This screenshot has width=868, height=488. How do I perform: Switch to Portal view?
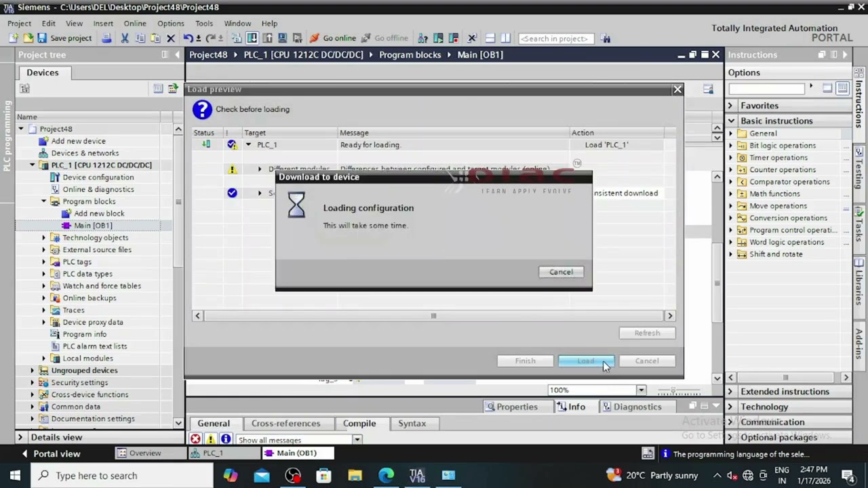(x=51, y=453)
